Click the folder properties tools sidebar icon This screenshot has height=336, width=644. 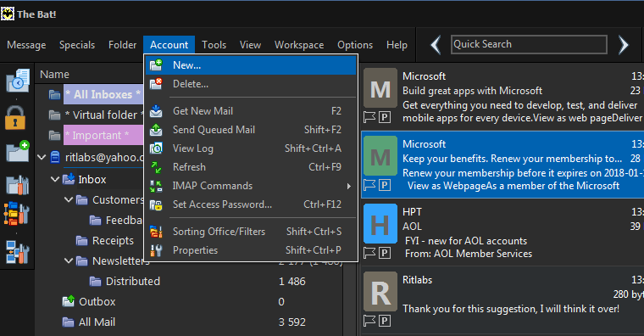(17, 185)
